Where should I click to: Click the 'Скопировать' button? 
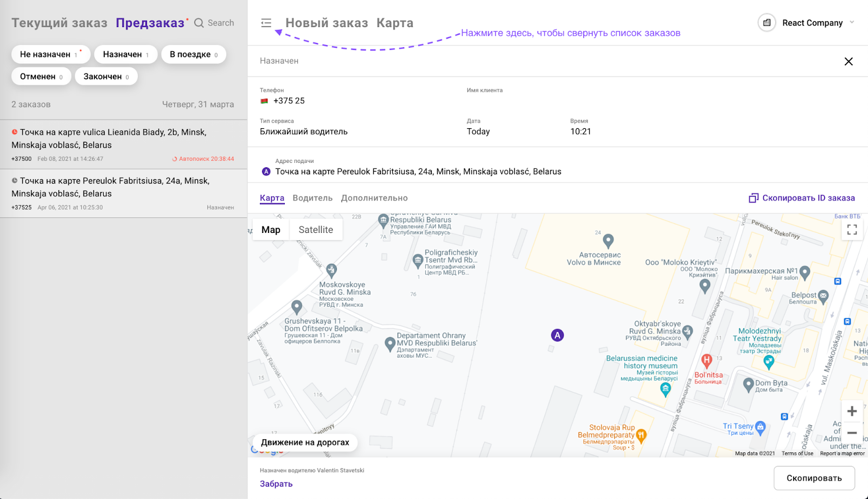[814, 478]
